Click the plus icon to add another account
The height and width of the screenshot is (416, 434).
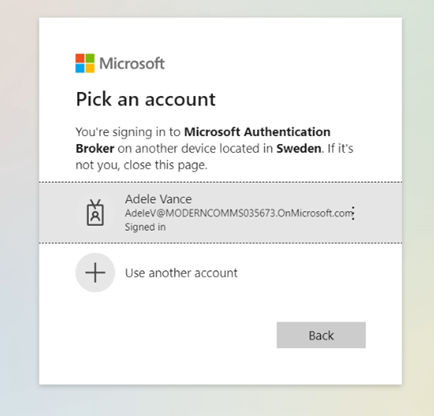(x=95, y=273)
